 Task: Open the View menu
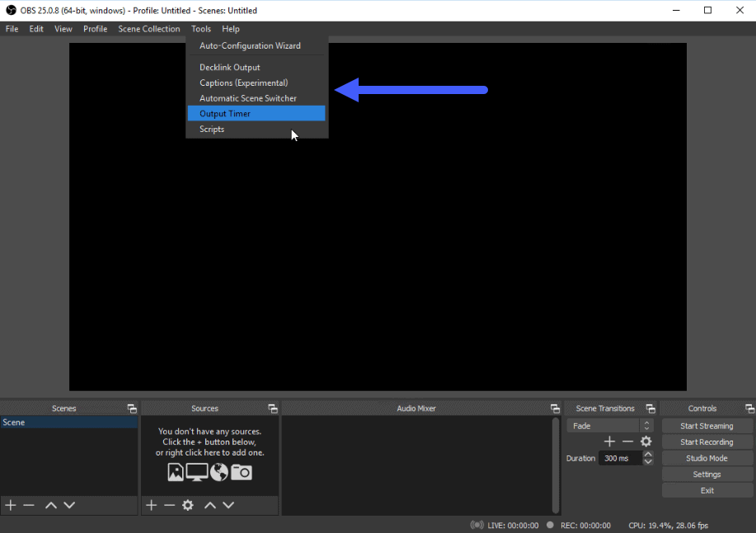63,29
